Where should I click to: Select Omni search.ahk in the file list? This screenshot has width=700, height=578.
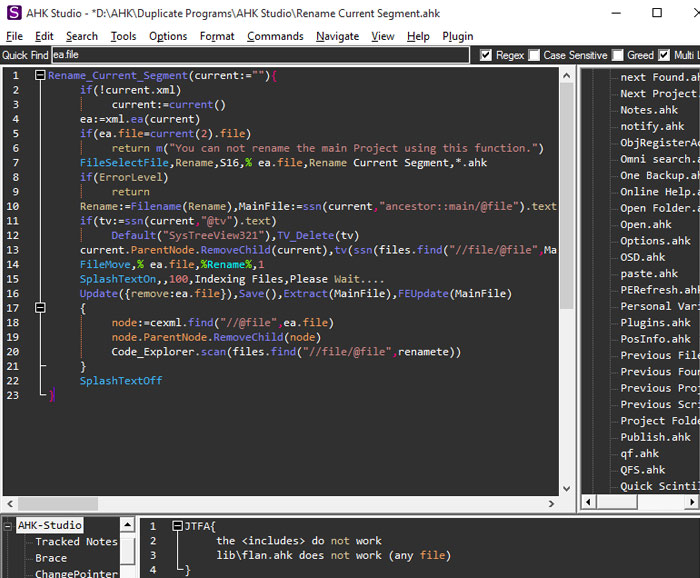659,159
